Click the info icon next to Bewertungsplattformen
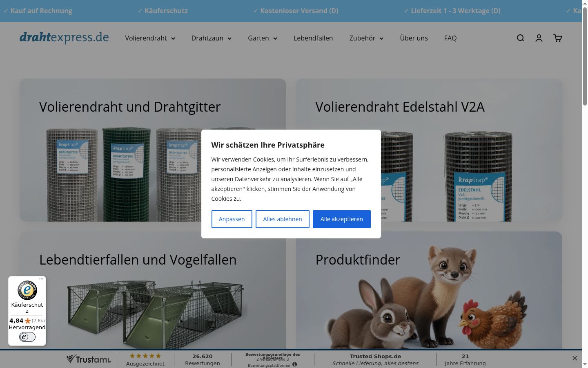Viewport: 588px width, 368px height. (x=295, y=365)
